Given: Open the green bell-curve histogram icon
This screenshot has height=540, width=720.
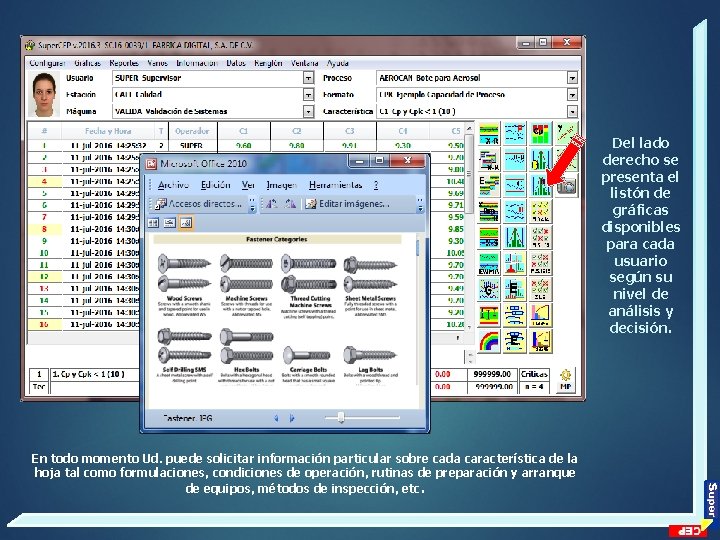Looking at the screenshot, I should [515, 237].
